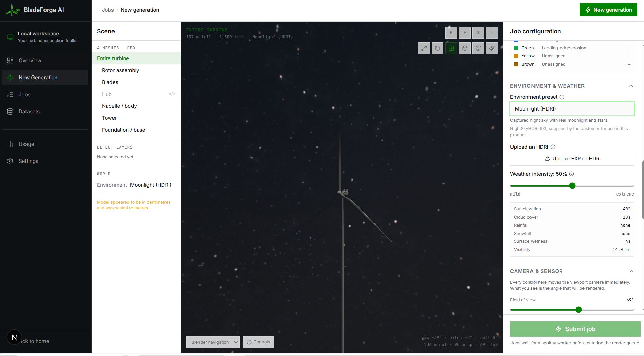Reset the viewport camera with the rotate icon

tap(437, 48)
